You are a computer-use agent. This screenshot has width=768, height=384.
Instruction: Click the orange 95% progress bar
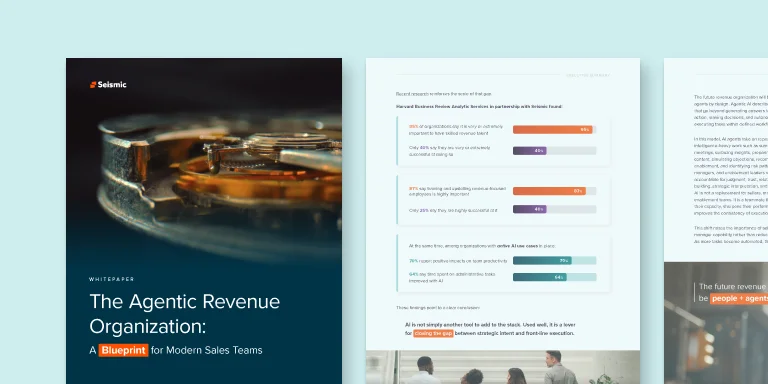[552, 130]
